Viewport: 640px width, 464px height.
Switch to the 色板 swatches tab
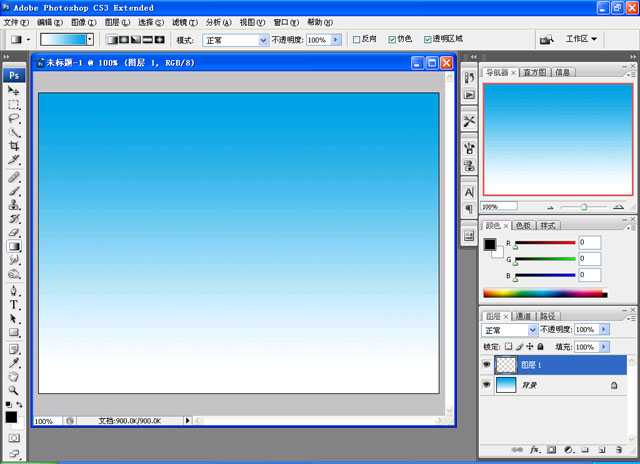pos(523,225)
